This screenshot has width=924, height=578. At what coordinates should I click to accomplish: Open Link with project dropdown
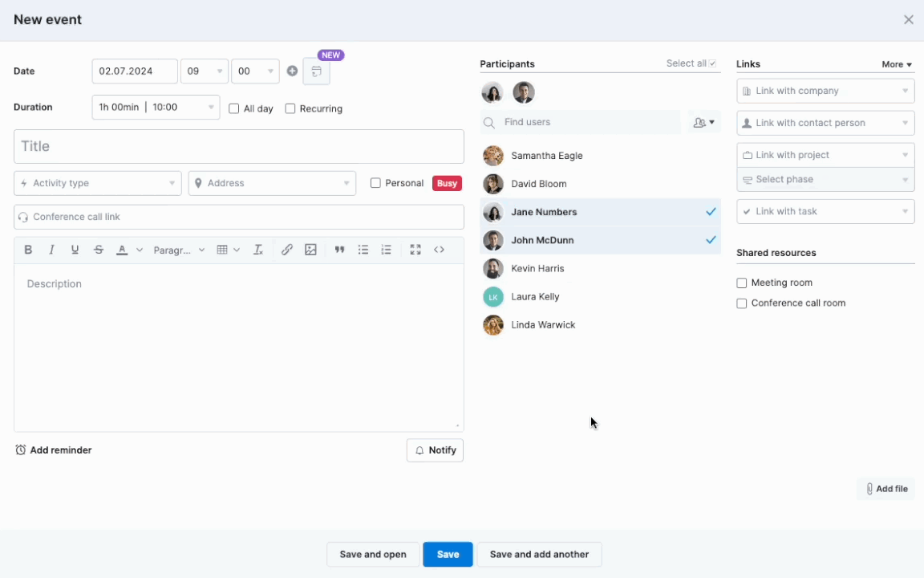(825, 154)
